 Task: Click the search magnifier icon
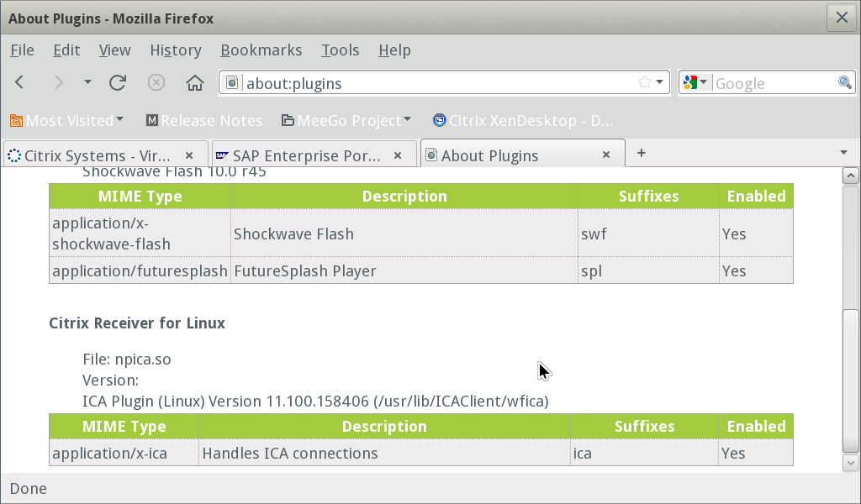845,82
